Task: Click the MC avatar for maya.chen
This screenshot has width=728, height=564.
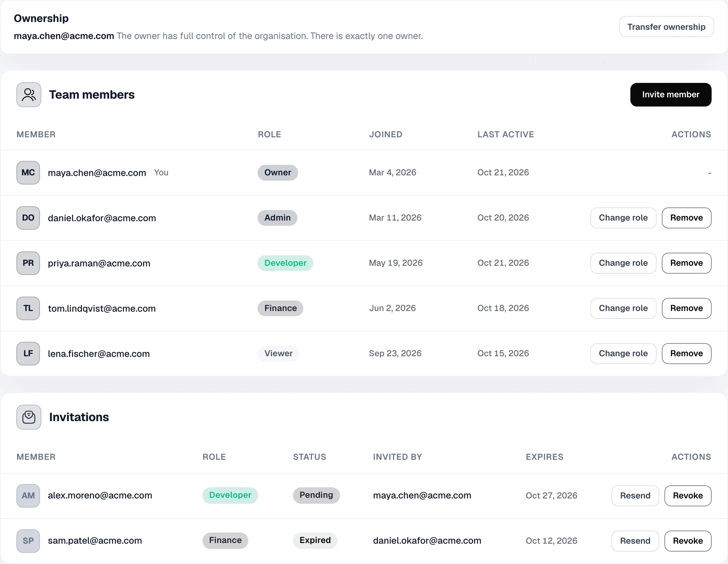Action: [x=28, y=173]
